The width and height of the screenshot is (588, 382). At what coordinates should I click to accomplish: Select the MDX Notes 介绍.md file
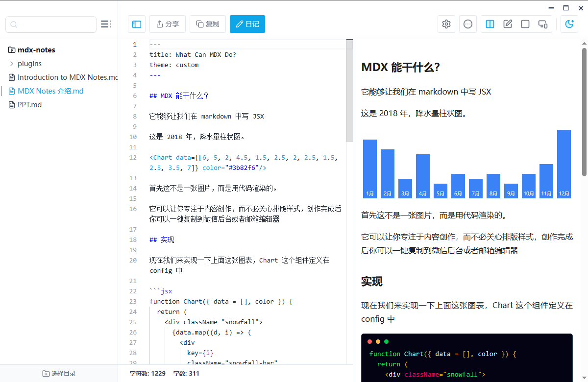click(x=50, y=91)
